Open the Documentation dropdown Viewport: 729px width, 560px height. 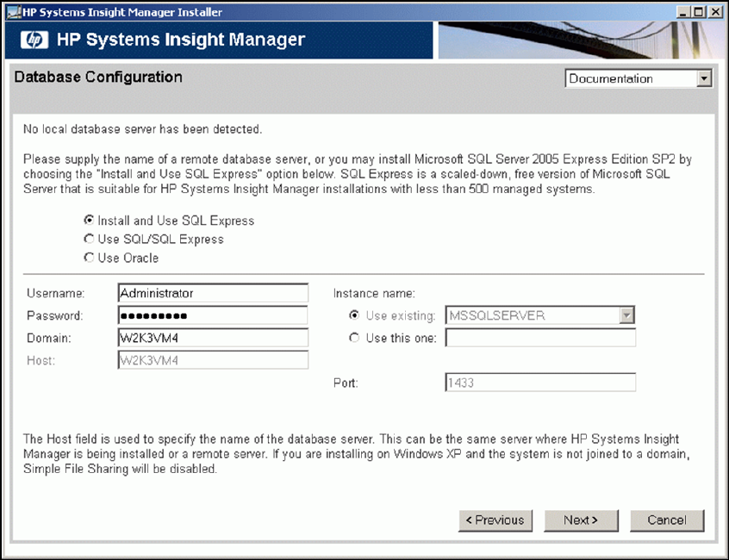point(639,78)
